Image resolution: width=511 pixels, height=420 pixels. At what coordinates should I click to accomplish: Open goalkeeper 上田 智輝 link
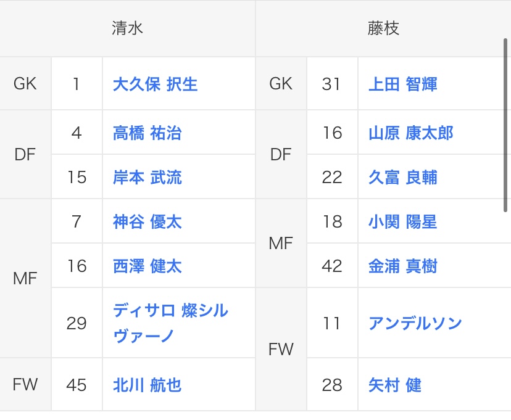(402, 84)
